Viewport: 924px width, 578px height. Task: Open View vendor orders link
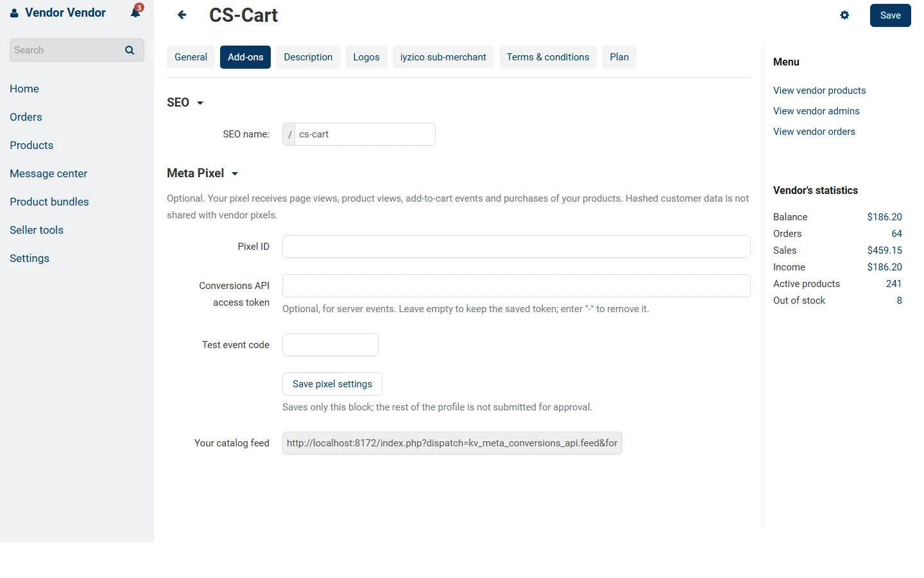click(x=814, y=132)
